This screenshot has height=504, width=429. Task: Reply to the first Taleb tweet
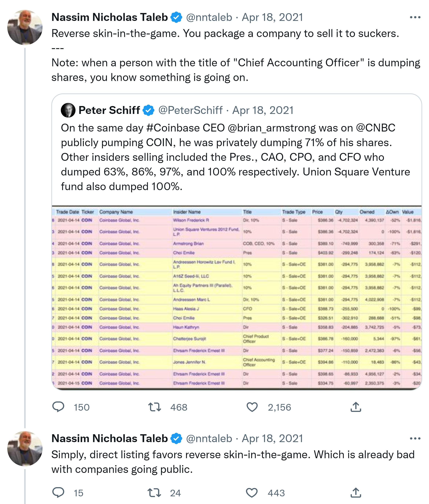58,407
